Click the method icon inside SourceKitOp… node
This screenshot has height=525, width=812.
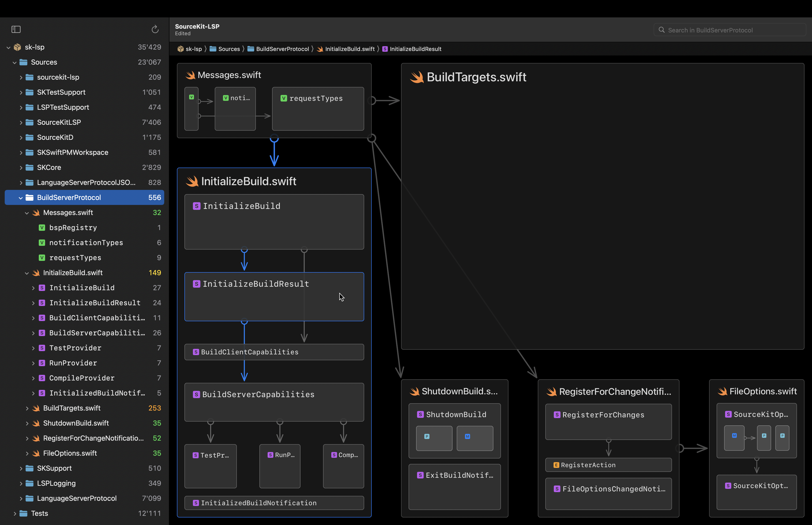[x=734, y=435]
